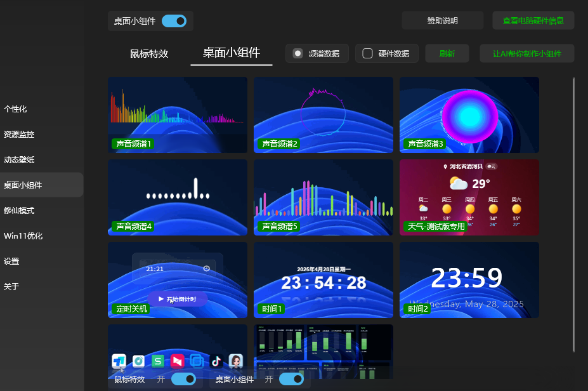Click the TikTok icon in dock thumbnail
Image resolution: width=588 pixels, height=391 pixels.
pyautogui.click(x=216, y=361)
